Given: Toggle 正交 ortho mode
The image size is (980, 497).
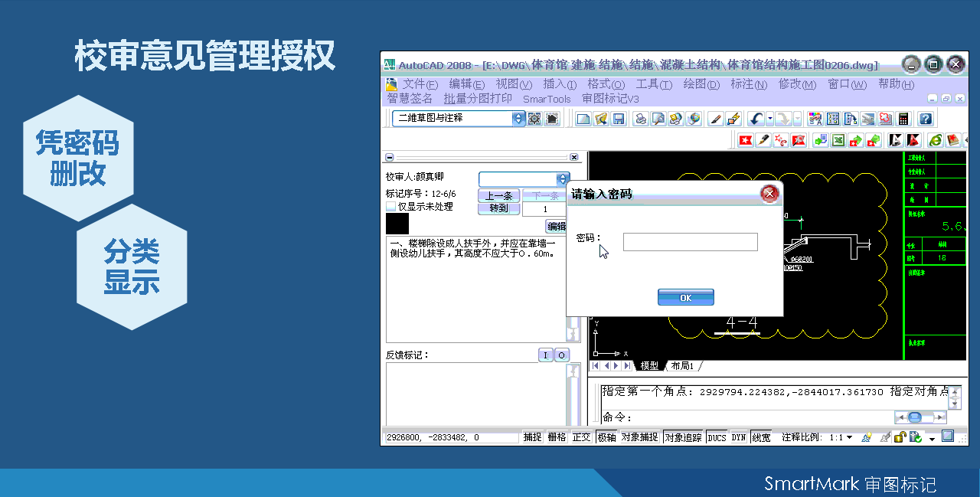Looking at the screenshot, I should pos(582,437).
